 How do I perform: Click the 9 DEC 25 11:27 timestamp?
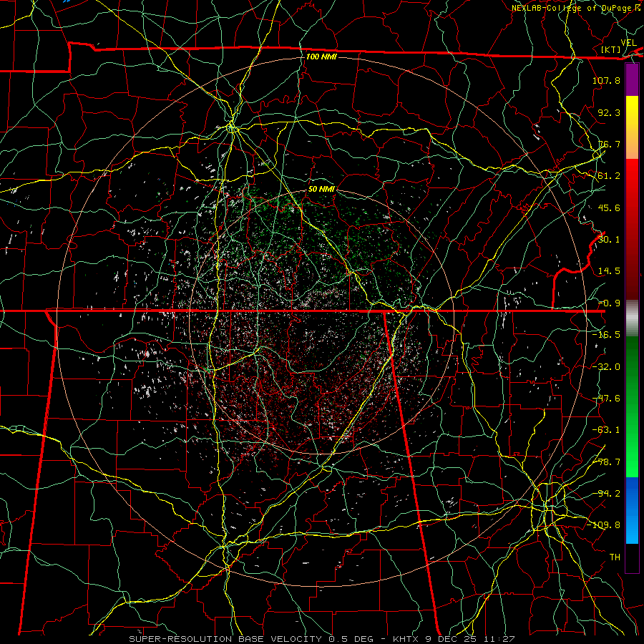(x=472, y=639)
